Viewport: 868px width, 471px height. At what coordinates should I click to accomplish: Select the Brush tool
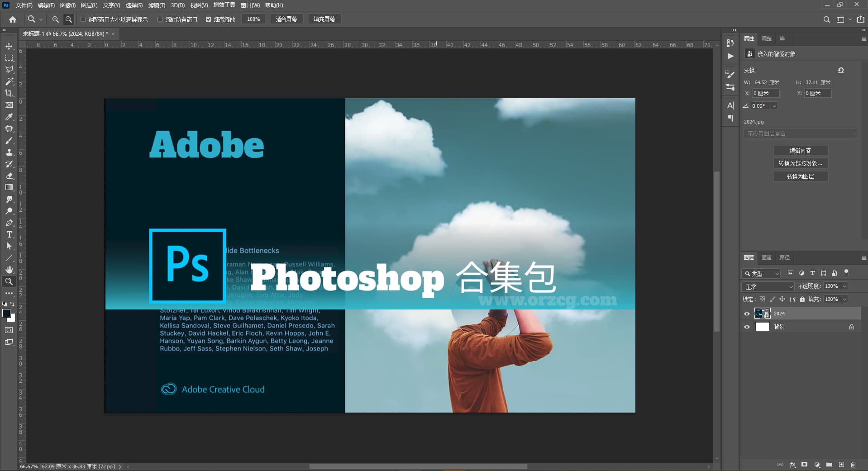[9, 141]
